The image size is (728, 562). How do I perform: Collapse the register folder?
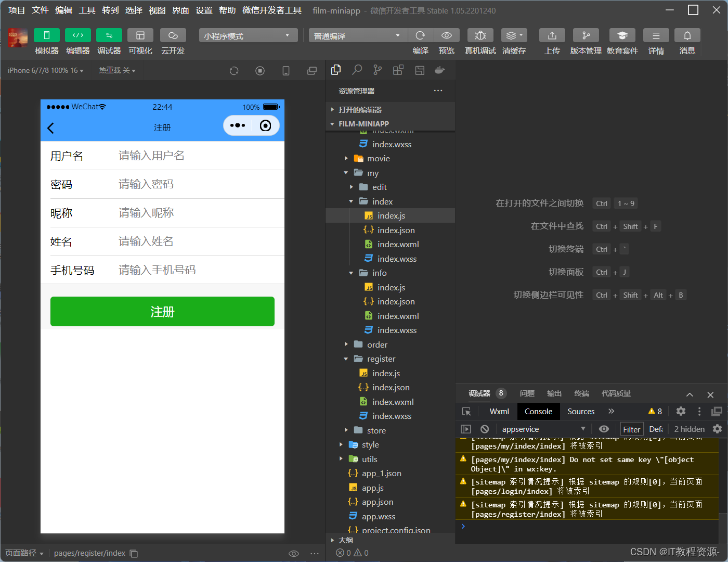pyautogui.click(x=390, y=359)
